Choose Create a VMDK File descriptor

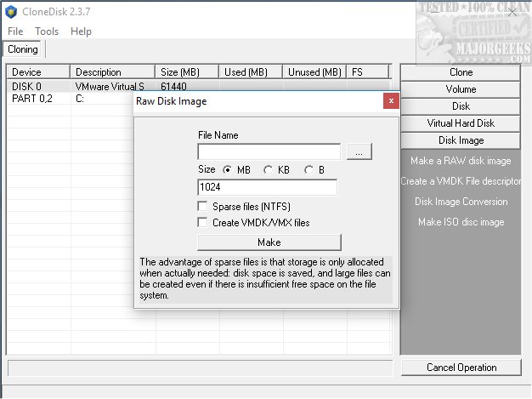click(461, 181)
